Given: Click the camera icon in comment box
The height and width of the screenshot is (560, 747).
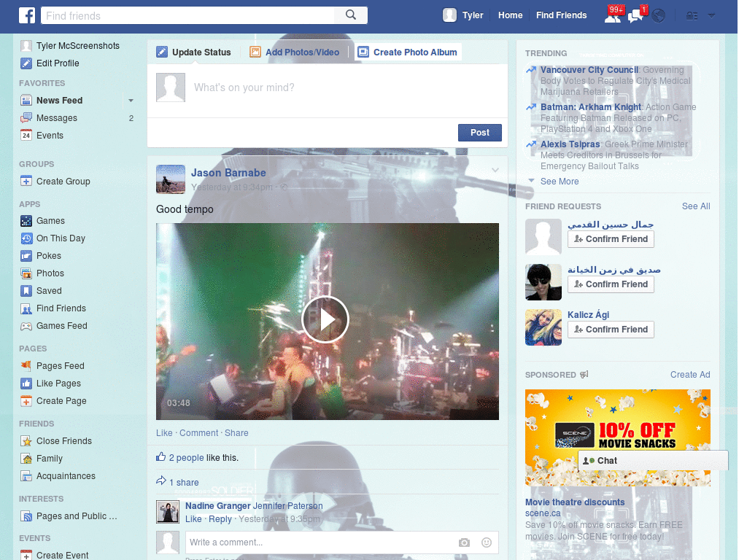Looking at the screenshot, I should tap(464, 542).
